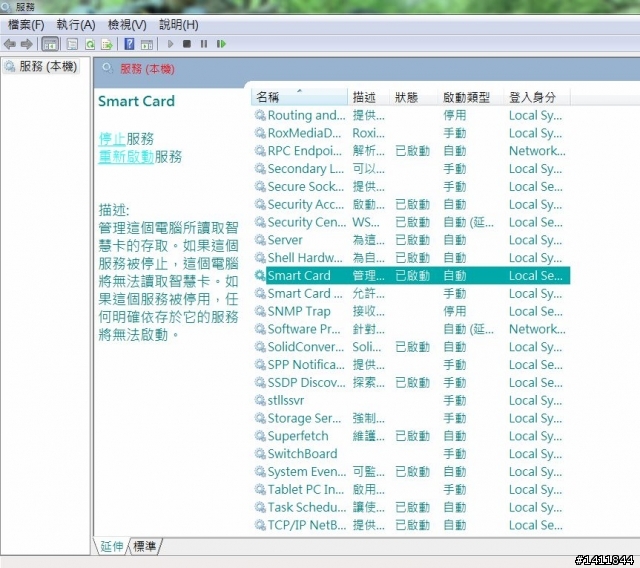Toggle the show/hide action pane icon

(147, 44)
